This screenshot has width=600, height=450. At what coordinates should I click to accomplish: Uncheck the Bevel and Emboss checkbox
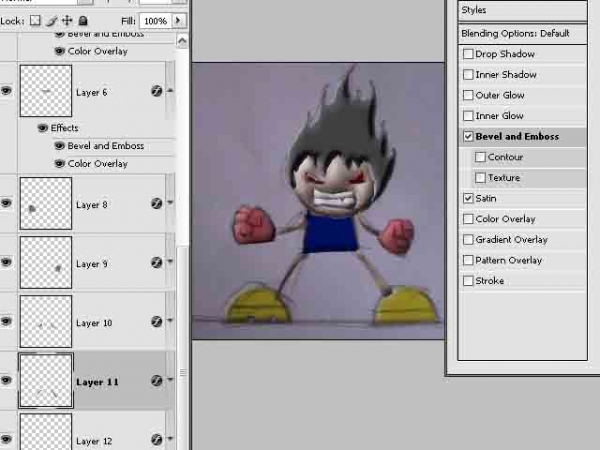click(468, 136)
